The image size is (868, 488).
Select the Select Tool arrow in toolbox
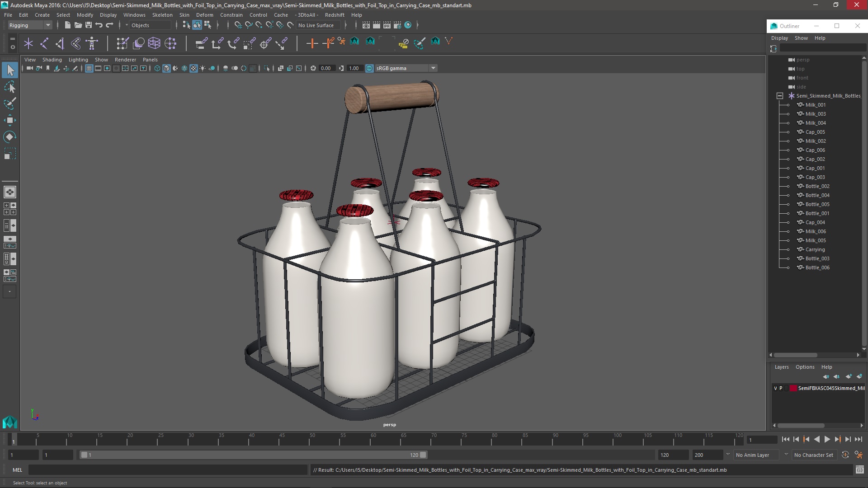point(10,70)
